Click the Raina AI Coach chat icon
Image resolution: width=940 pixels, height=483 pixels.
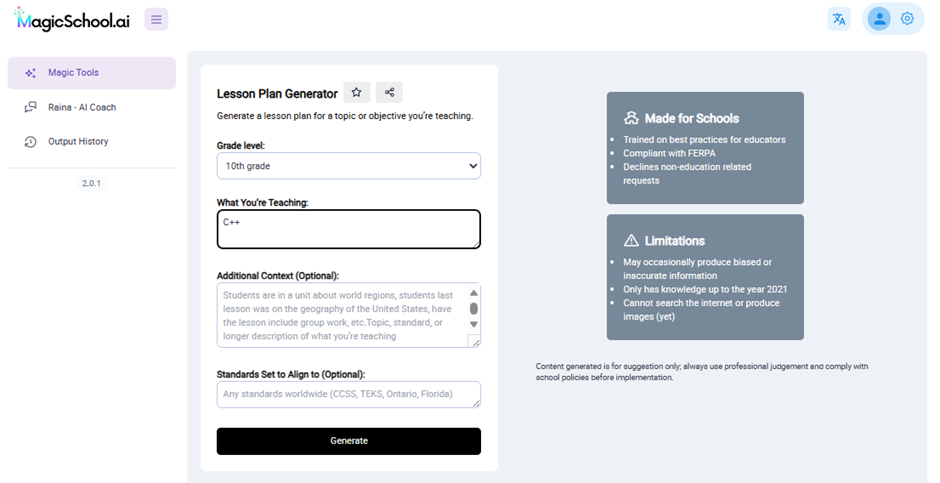[x=31, y=107]
